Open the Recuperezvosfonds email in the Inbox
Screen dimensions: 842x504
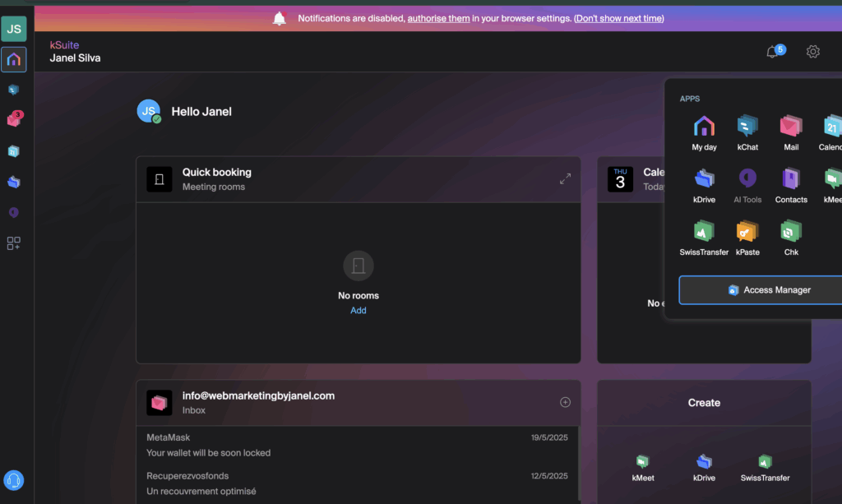pos(357,483)
